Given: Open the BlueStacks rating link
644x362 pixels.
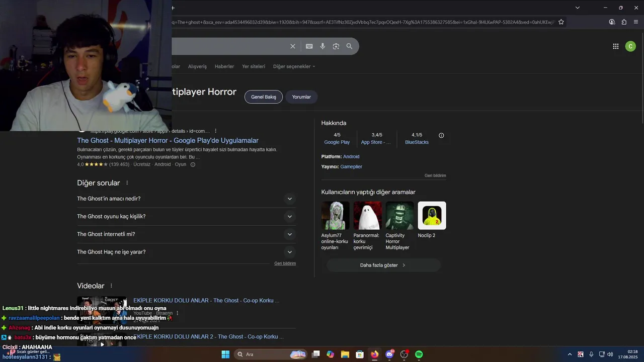Looking at the screenshot, I should pos(417,142).
